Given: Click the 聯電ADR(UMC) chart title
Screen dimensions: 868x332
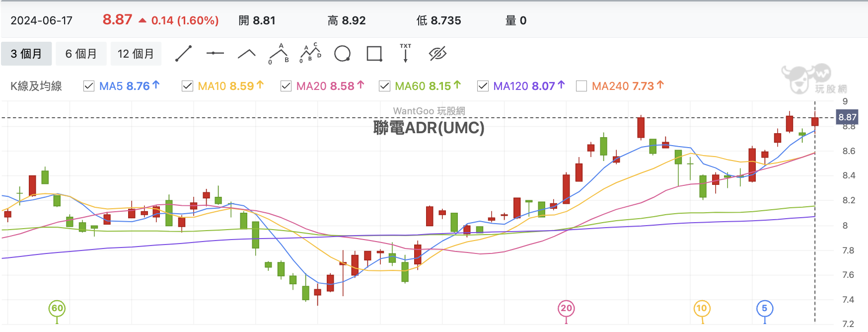Looking at the screenshot, I should 429,128.
